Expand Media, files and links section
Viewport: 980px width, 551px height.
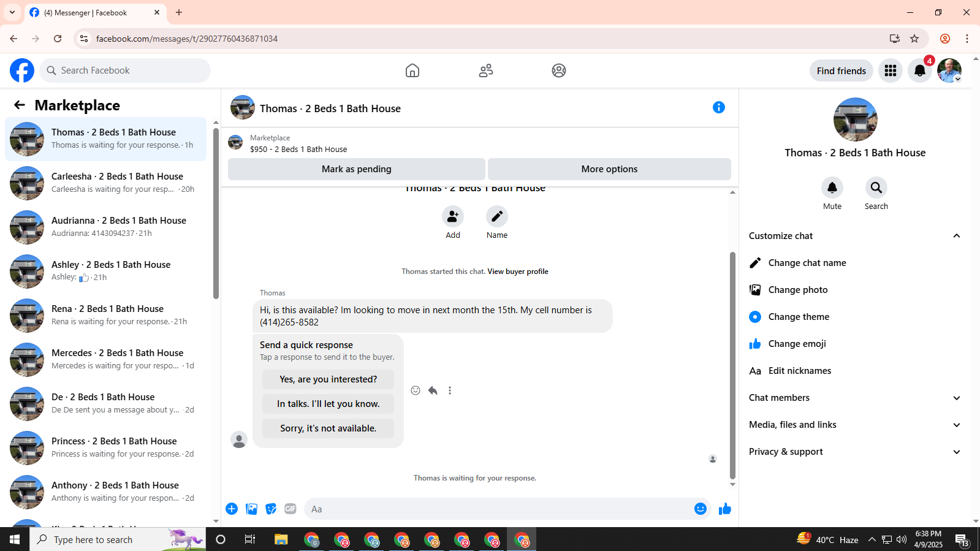pyautogui.click(x=855, y=425)
